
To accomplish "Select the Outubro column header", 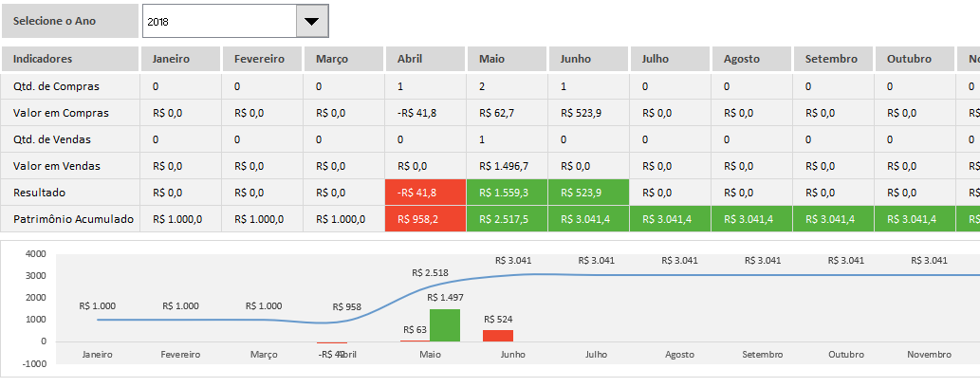I will point(915,59).
